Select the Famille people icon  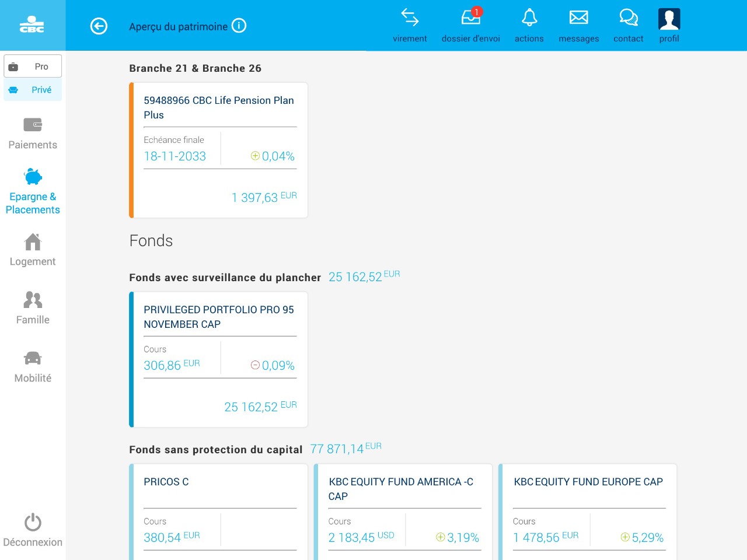pyautogui.click(x=33, y=299)
